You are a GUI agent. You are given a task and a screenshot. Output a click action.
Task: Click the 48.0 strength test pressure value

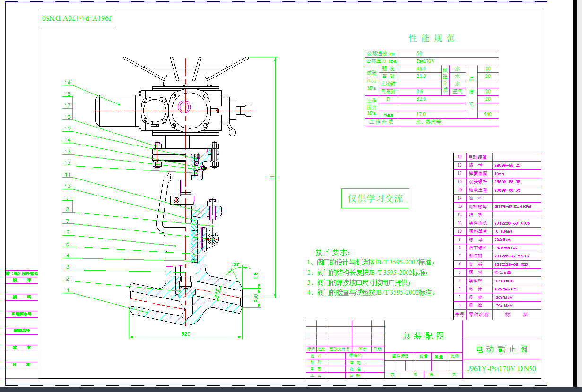[421, 69]
